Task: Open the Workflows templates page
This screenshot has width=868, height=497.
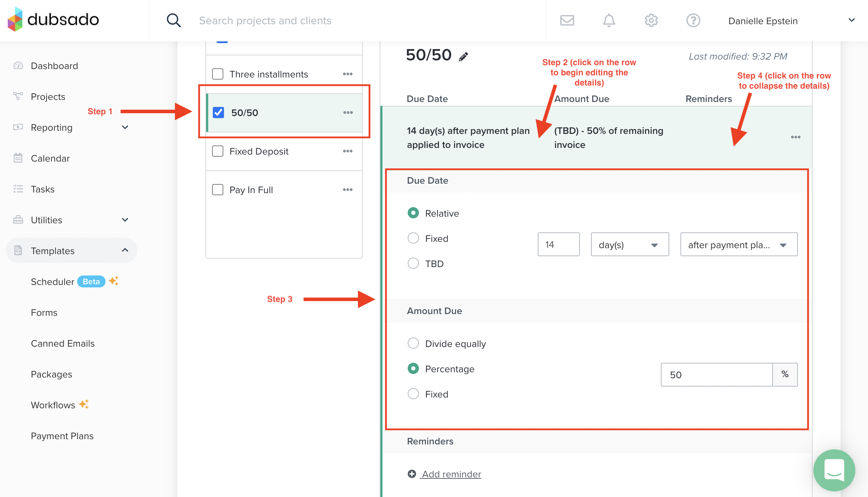Action: tap(53, 405)
